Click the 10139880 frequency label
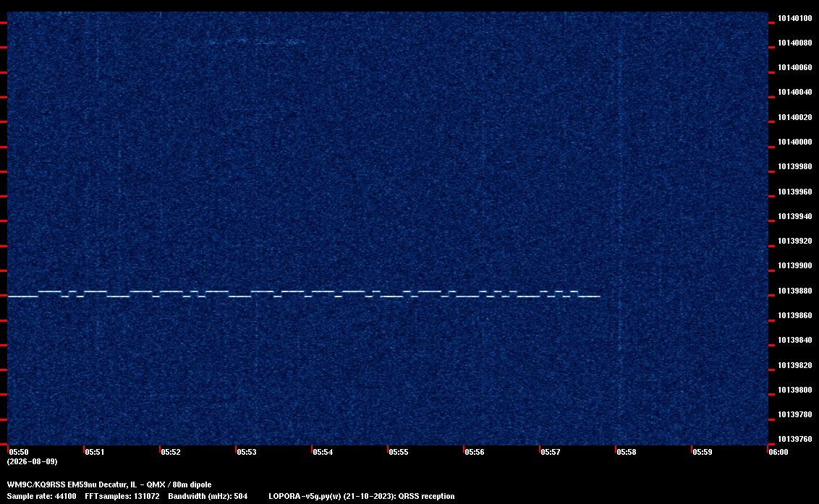The image size is (819, 504). [795, 291]
